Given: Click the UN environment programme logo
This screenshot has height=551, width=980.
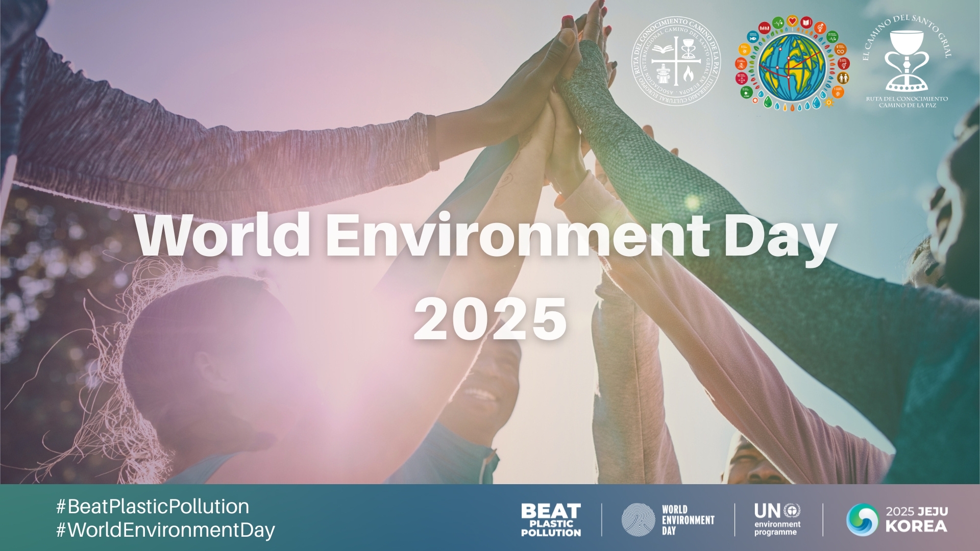Looking at the screenshot, I should coord(777,519).
